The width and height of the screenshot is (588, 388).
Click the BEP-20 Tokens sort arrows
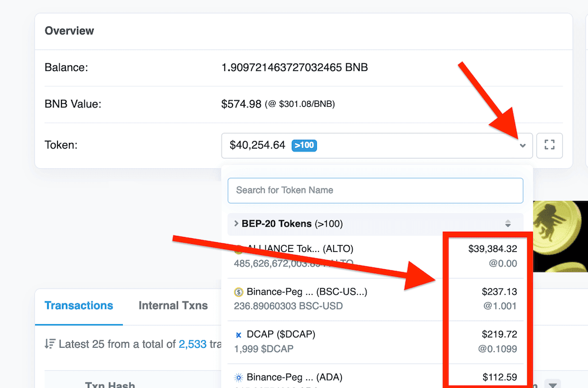[508, 224]
